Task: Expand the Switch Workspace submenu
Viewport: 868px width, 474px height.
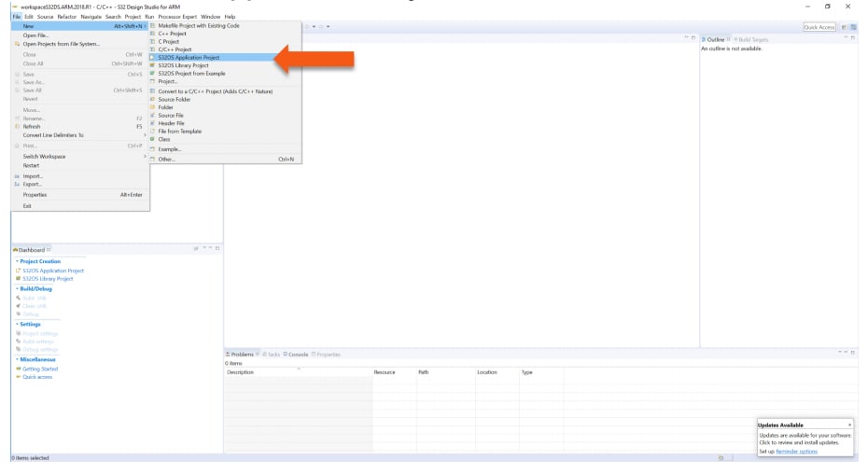Action: click(145, 156)
